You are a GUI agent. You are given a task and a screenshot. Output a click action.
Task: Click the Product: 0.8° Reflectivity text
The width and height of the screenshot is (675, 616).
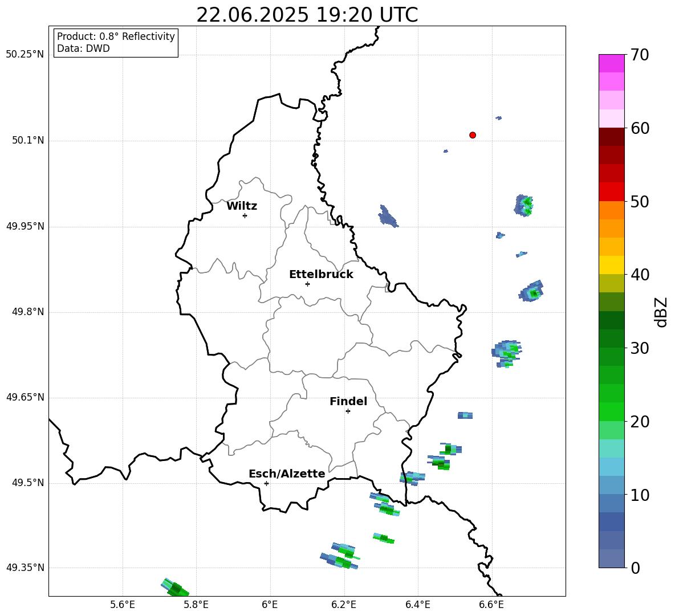116,36
